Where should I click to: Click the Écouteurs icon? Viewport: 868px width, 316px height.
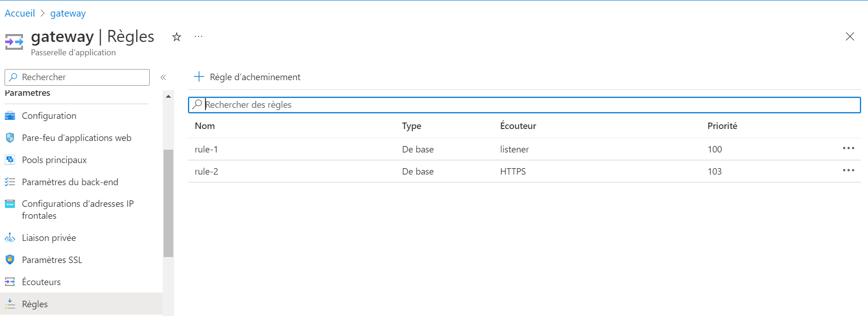[10, 282]
